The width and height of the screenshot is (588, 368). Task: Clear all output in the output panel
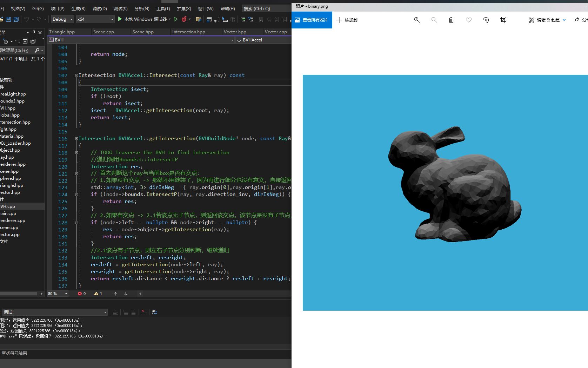tap(144, 312)
